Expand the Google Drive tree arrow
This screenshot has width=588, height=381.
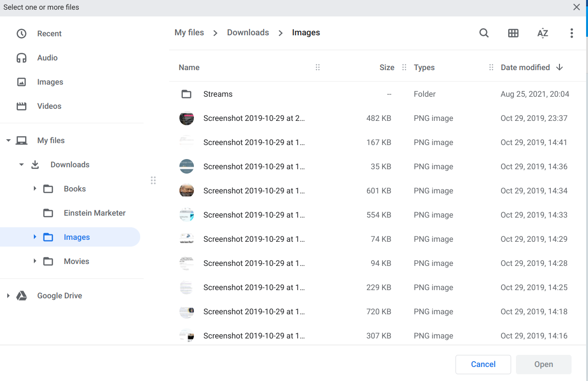pyautogui.click(x=8, y=295)
